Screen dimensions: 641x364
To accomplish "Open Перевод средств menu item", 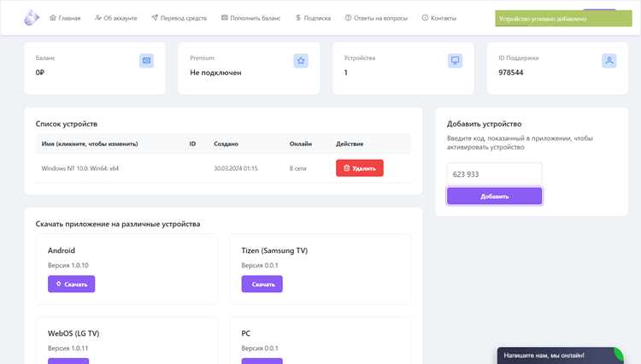I will pyautogui.click(x=179, y=18).
